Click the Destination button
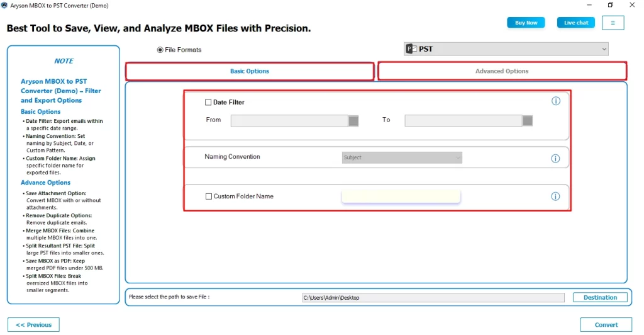The height and width of the screenshot is (335, 644). point(600,297)
